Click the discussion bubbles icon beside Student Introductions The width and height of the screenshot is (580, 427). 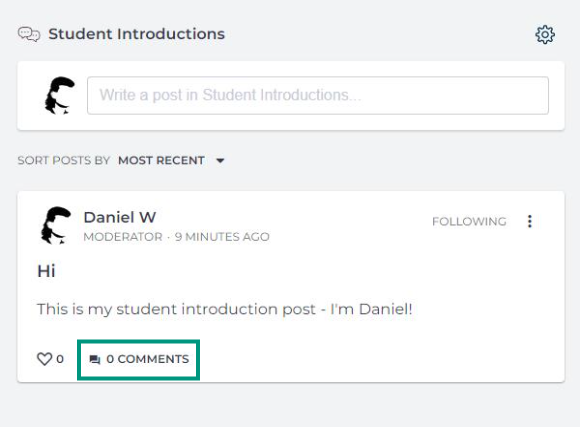tap(29, 34)
